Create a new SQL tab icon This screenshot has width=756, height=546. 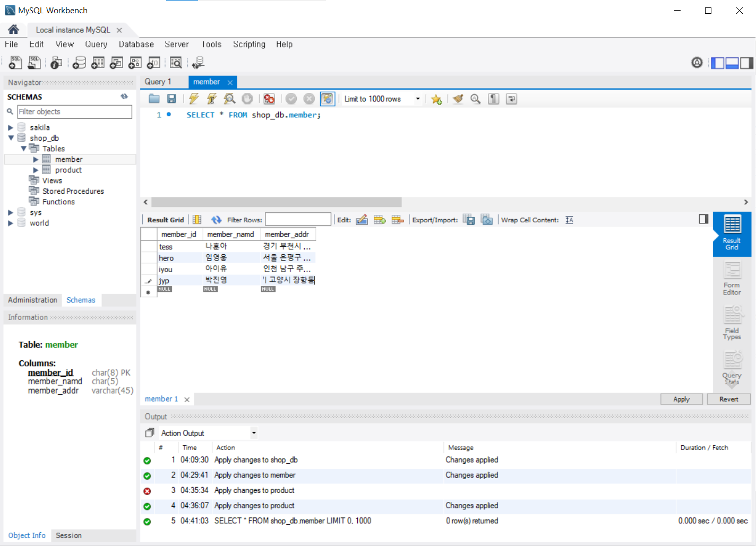[15, 63]
